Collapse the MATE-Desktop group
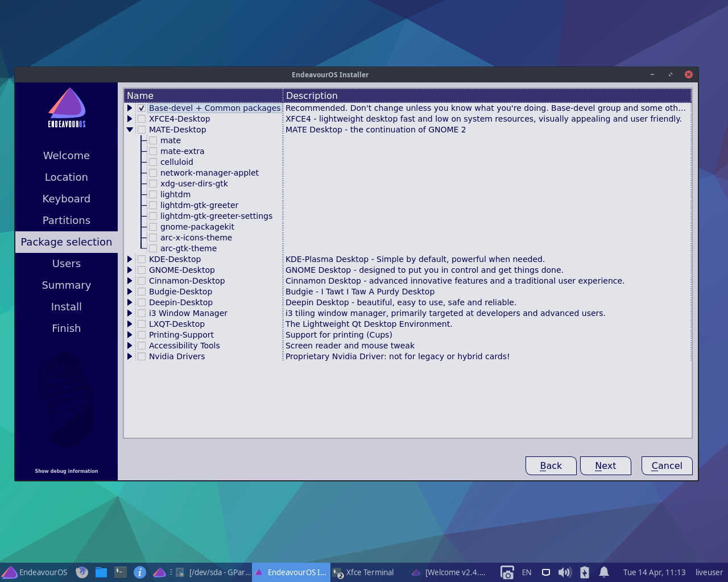This screenshot has width=728, height=582. pos(130,130)
